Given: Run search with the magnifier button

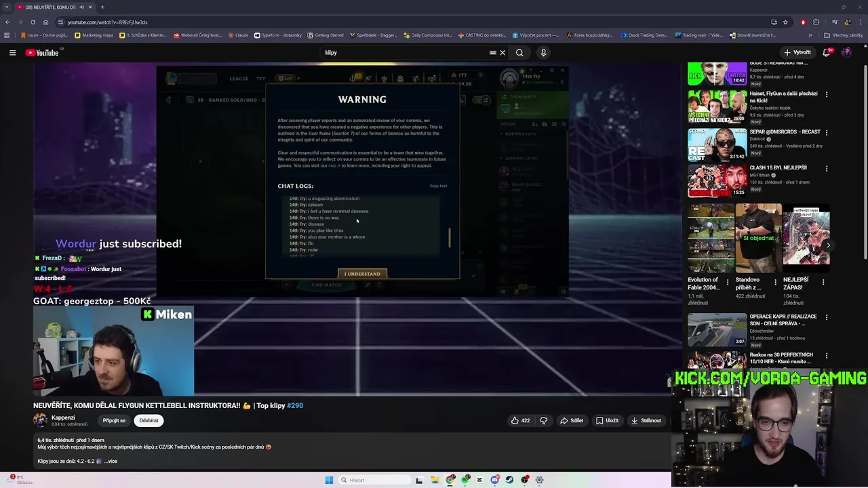Looking at the screenshot, I should [x=519, y=53].
